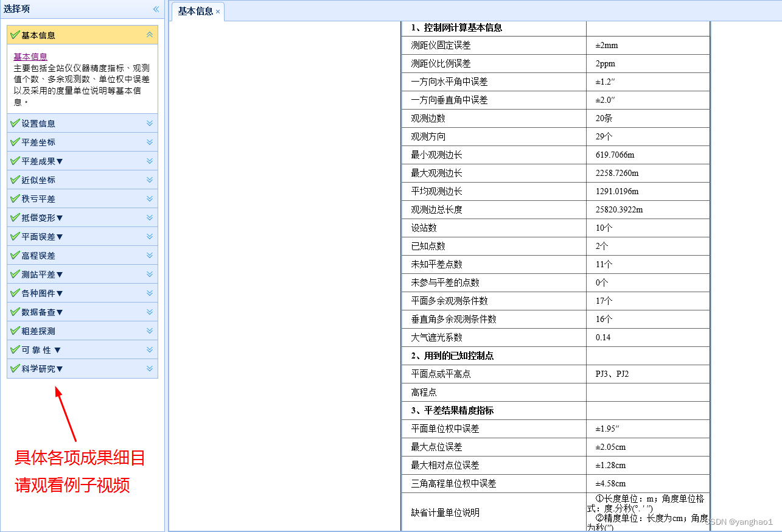Click the 观测边数 value 20条
Viewport: 782px width, 532px height.
[x=604, y=119]
